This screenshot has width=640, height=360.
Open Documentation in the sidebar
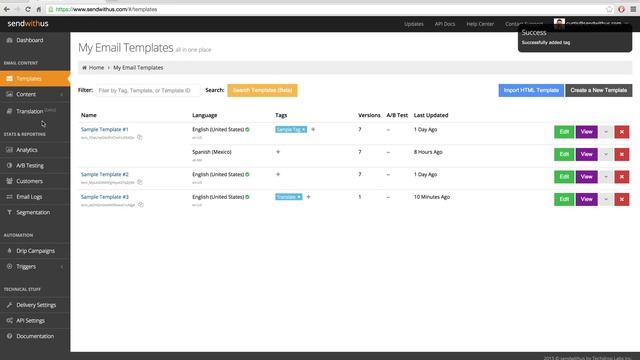pos(35,336)
